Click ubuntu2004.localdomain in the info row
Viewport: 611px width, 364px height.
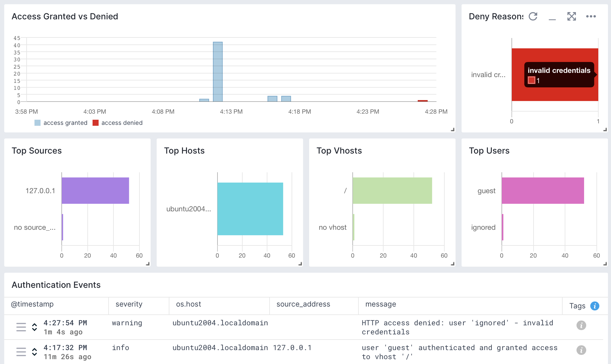pyautogui.click(x=220, y=348)
